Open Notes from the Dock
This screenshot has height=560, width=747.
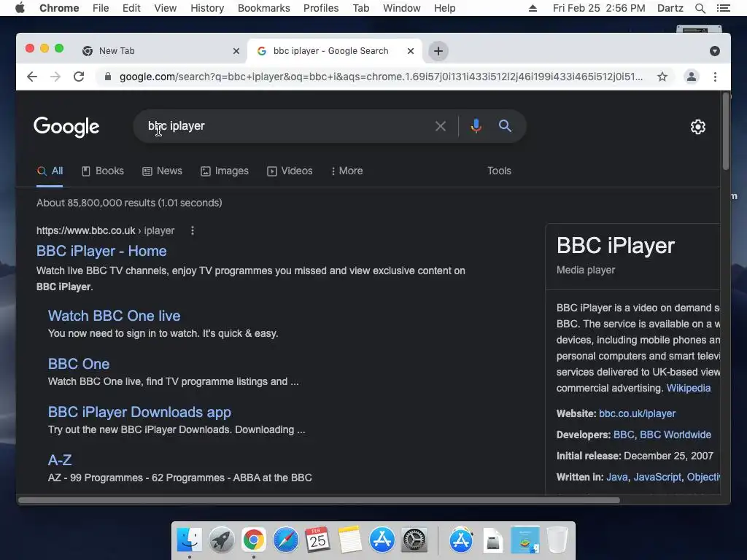click(x=349, y=540)
